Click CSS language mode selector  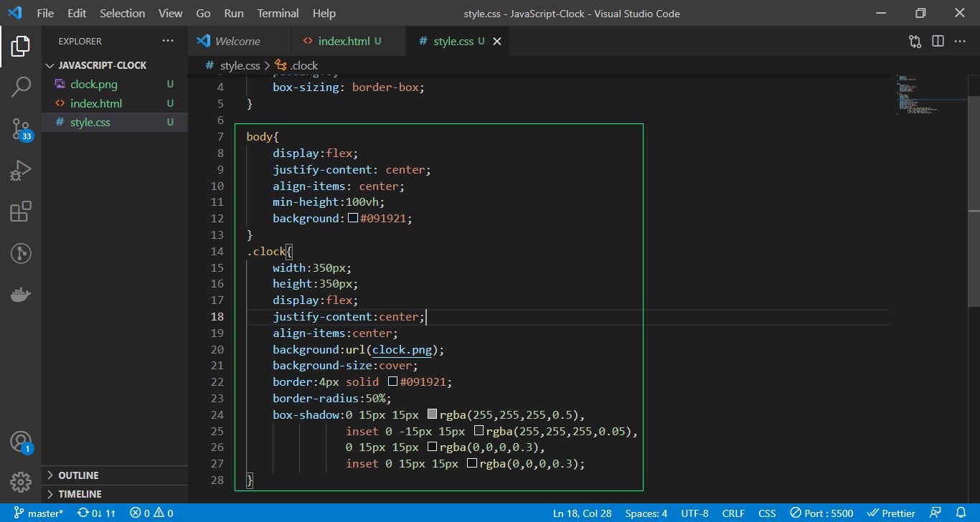767,513
